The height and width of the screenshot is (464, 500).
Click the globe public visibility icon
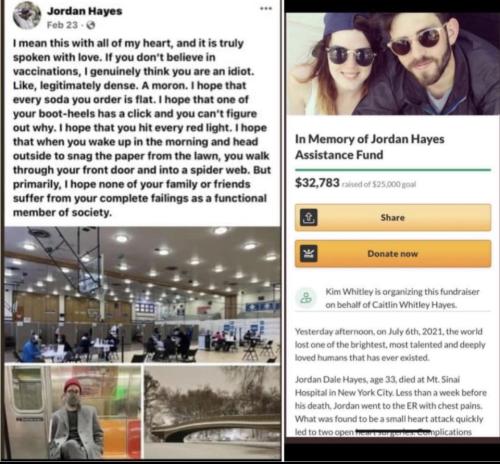(x=91, y=25)
